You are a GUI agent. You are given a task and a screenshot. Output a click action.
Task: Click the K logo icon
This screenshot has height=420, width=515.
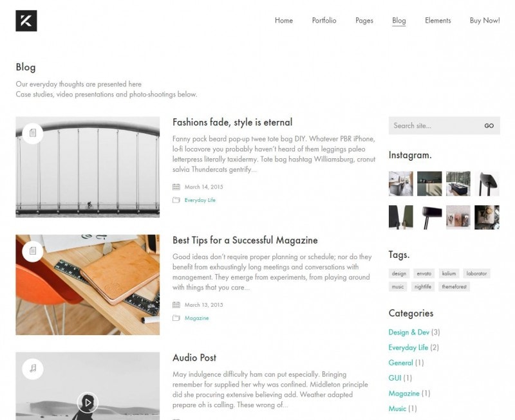point(26,21)
